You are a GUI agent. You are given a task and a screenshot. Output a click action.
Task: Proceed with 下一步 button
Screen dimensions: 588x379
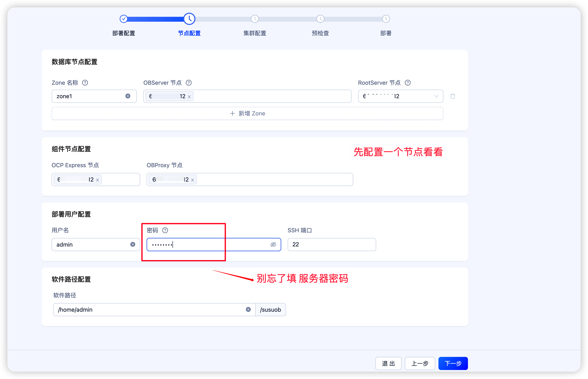coord(453,363)
